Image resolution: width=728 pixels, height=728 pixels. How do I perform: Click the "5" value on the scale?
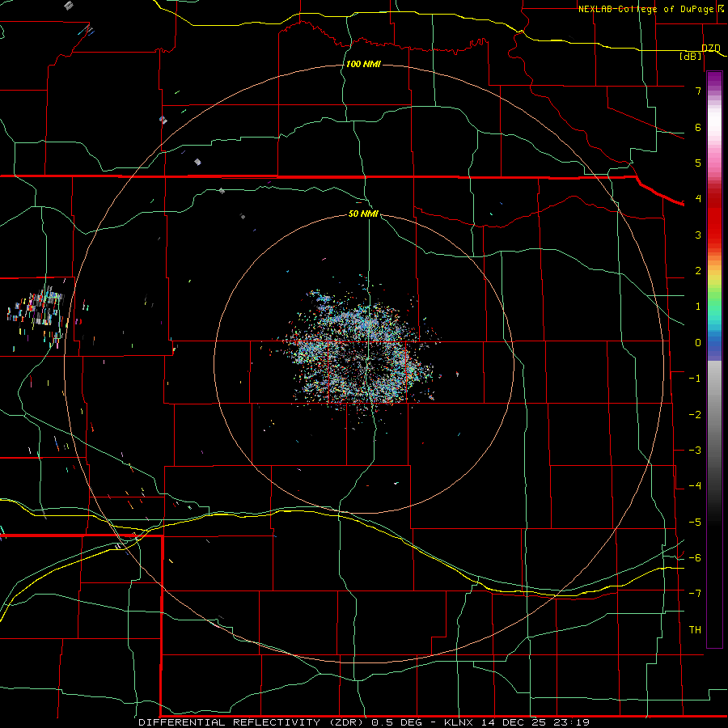(698, 163)
